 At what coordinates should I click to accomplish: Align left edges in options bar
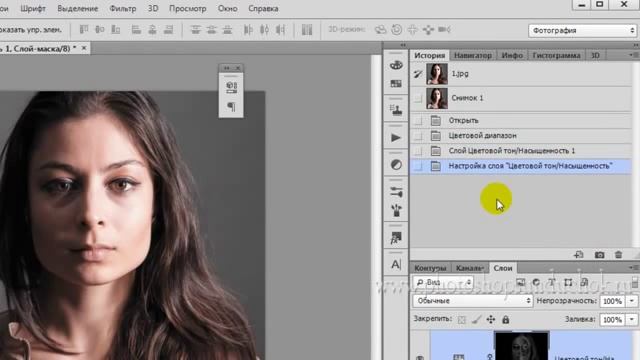136,29
